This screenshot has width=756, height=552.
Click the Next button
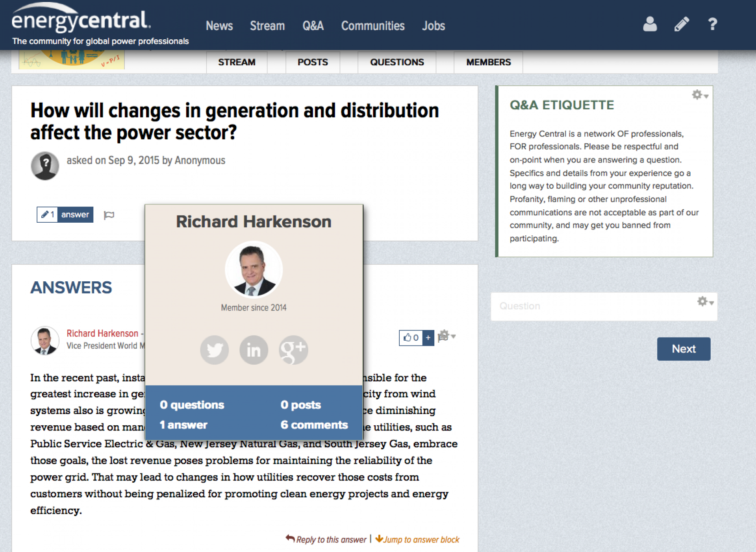coord(684,349)
